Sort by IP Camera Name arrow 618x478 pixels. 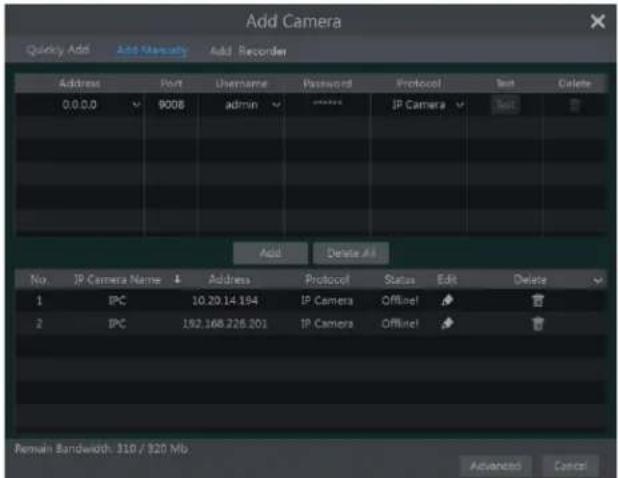pos(177,279)
